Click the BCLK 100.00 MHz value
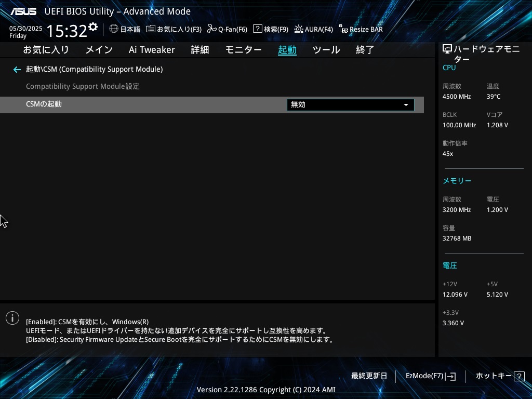Viewport: 532px width, 399px height. (459, 125)
